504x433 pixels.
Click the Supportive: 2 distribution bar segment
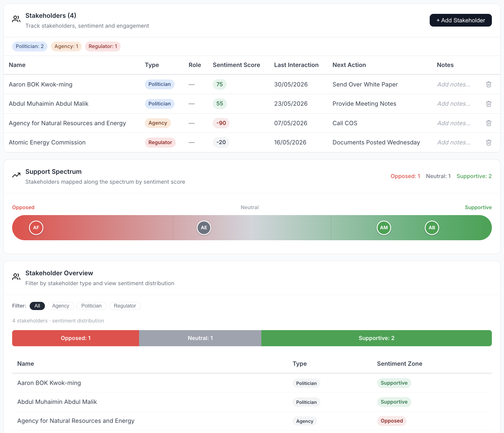[x=377, y=338]
